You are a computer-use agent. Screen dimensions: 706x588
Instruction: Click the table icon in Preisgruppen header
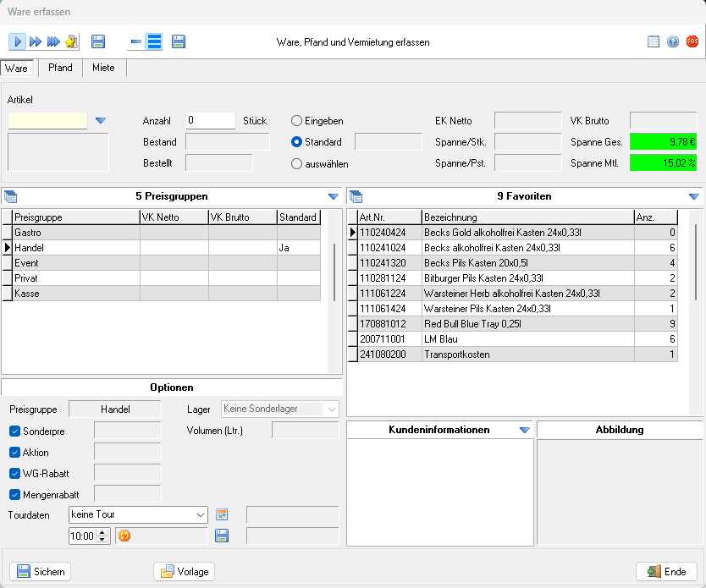10,196
